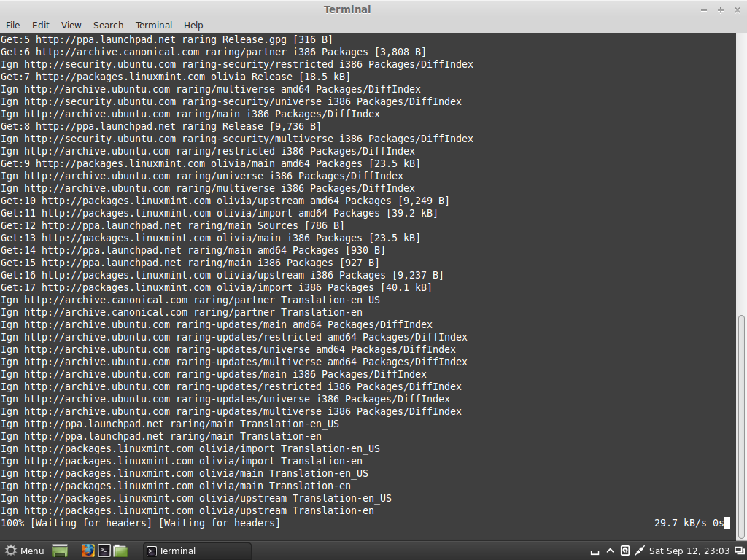This screenshot has width=747, height=560.
Task: Click 'Get:12' raring/main Sources line
Action: tap(172, 226)
